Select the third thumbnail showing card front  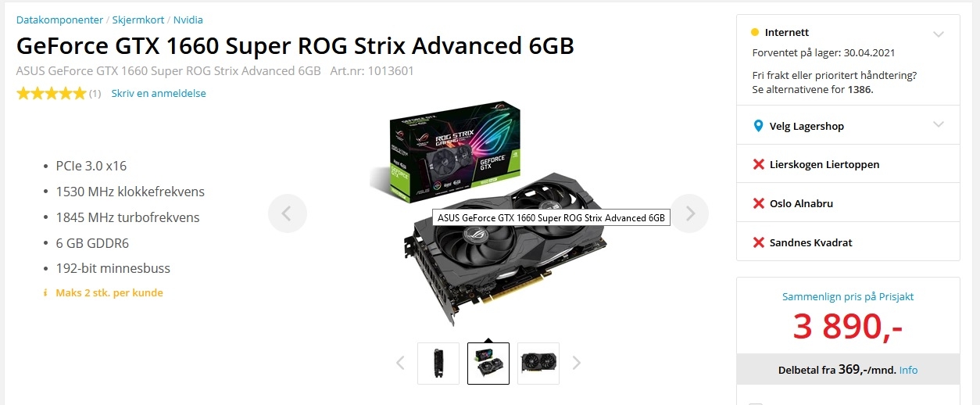tap(538, 363)
